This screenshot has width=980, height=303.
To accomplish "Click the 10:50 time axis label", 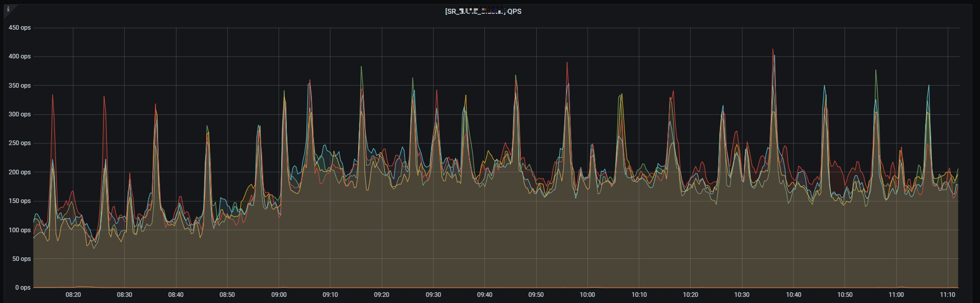I will coord(845,295).
